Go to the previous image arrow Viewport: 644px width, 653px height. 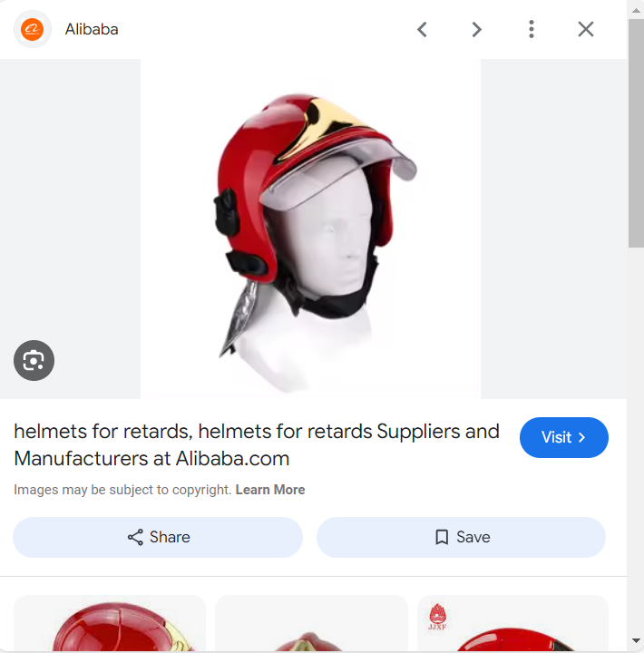point(422,29)
